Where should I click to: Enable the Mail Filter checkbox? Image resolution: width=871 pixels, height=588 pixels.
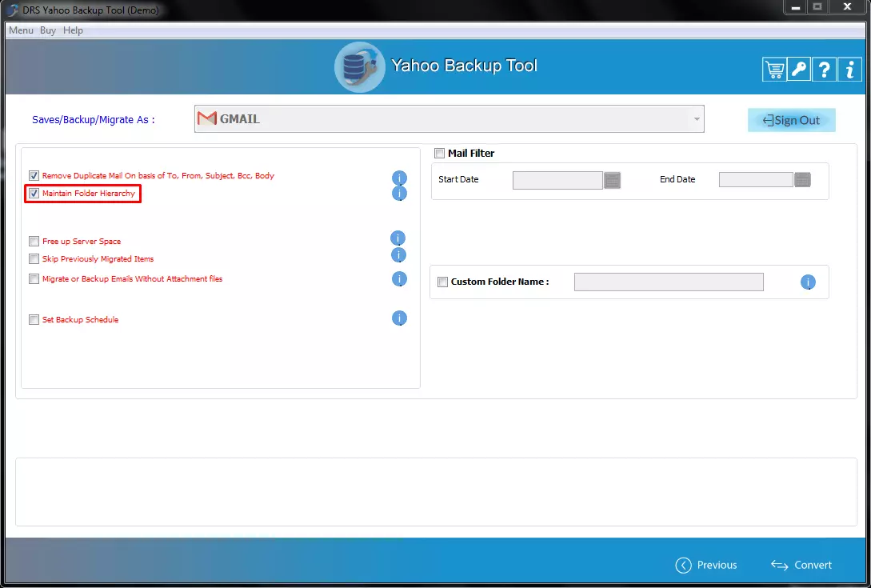(x=439, y=154)
